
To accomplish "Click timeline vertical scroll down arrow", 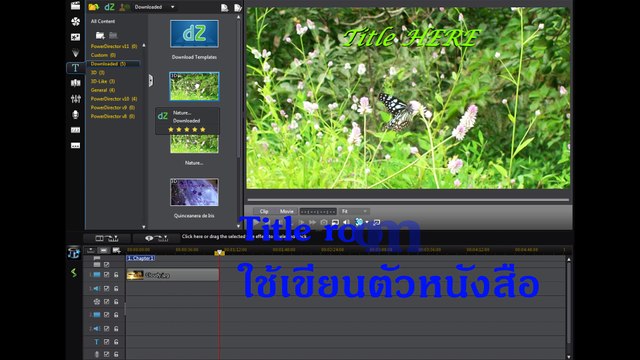I will 569,357.
